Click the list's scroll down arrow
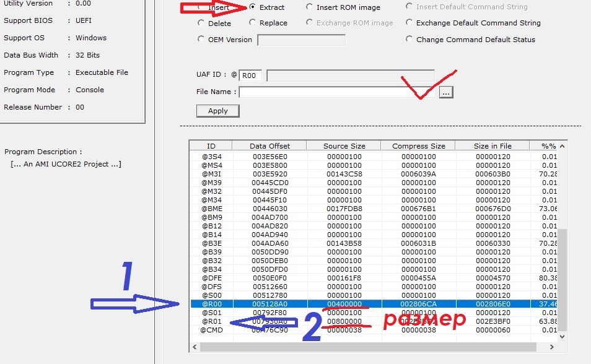This screenshot has height=364, width=591. click(562, 337)
